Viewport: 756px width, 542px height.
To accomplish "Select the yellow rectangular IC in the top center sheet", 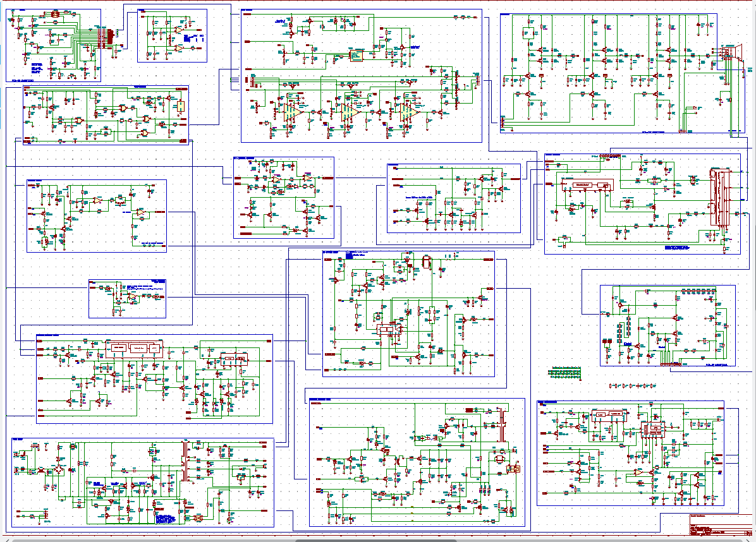I will [x=356, y=56].
